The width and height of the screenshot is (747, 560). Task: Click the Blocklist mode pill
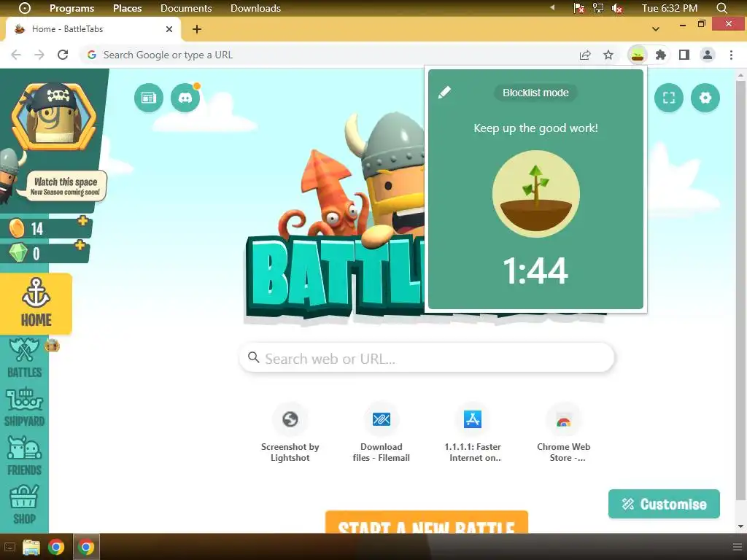(535, 93)
